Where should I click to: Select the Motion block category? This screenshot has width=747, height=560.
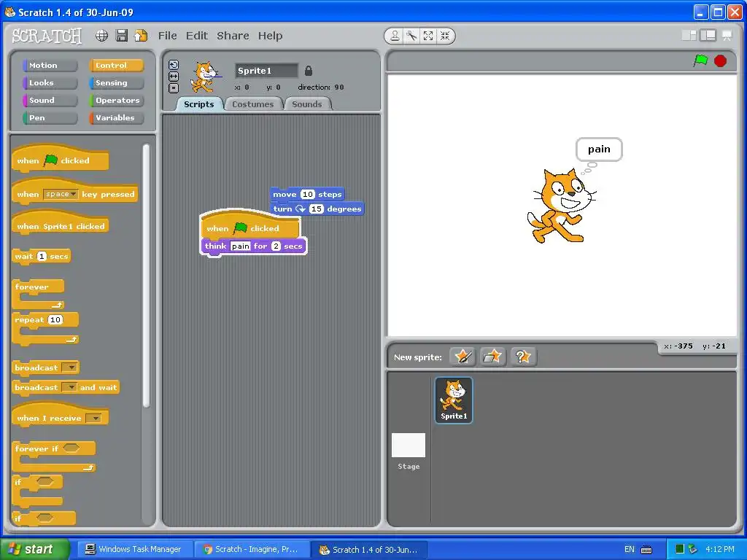(x=50, y=65)
